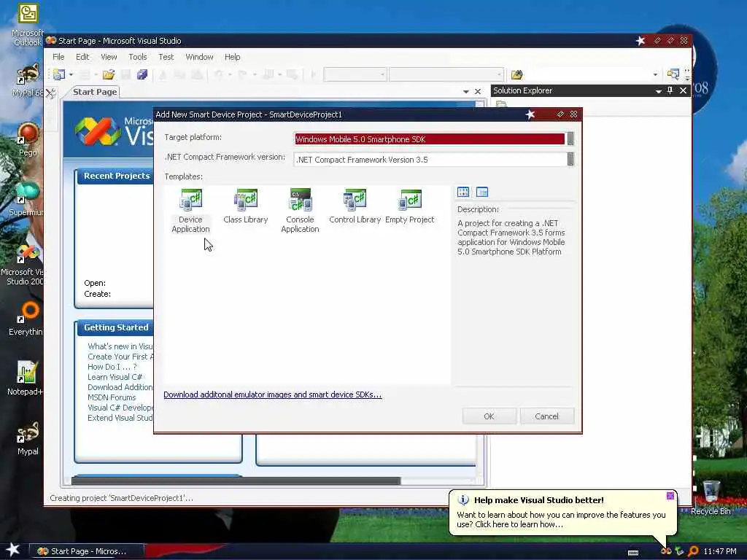Screen dimensions: 747x560
Task: Click the Safely Remove Hardware tray icon
Action: click(x=679, y=551)
